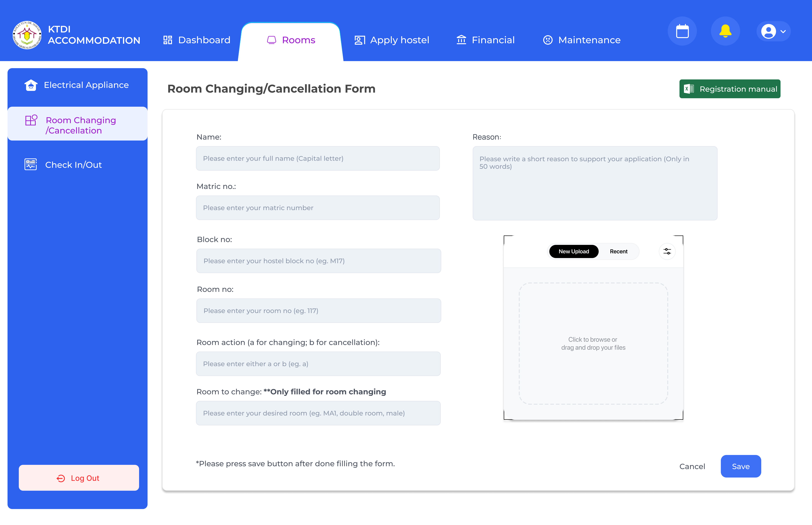The width and height of the screenshot is (812, 525).
Task: Open Check In/Out from the sidebar icon
Action: pos(30,165)
